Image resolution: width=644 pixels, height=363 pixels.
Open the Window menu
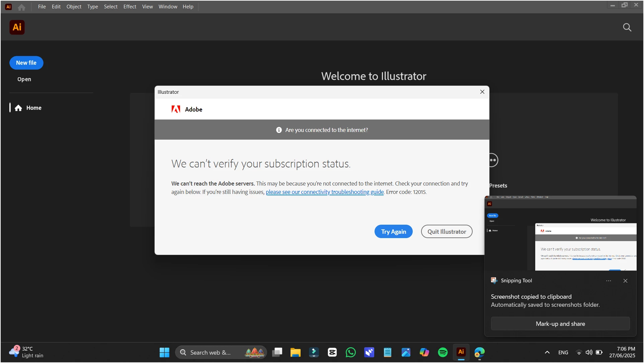click(168, 6)
